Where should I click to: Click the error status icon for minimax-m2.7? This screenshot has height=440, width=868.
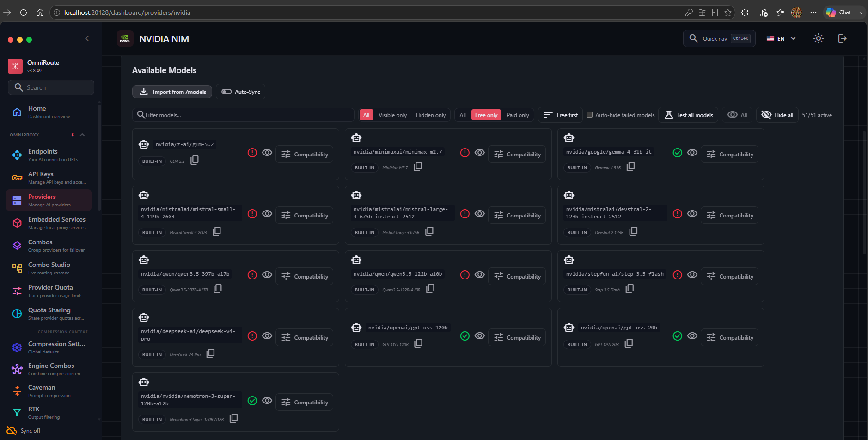click(x=465, y=153)
